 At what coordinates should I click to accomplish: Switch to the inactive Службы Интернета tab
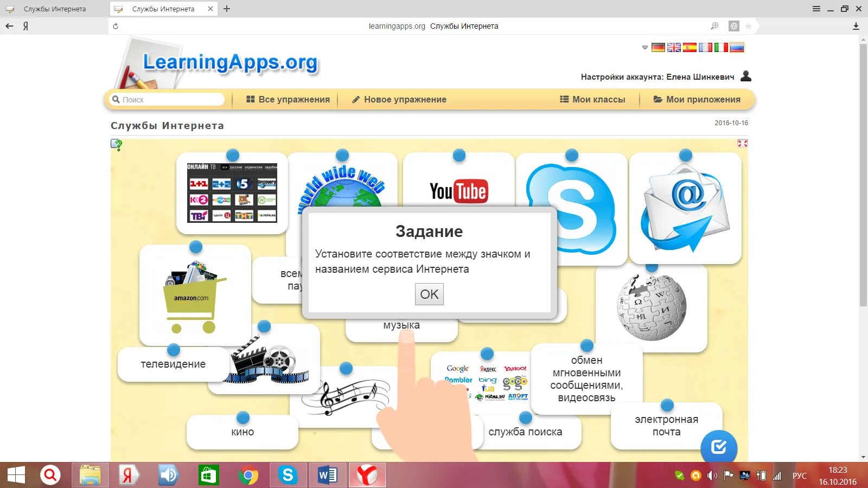[x=54, y=9]
